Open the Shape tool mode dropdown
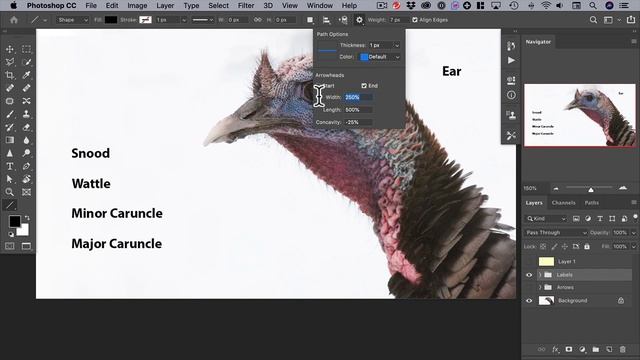Screen dimensions: 640x360 [x=72, y=20]
